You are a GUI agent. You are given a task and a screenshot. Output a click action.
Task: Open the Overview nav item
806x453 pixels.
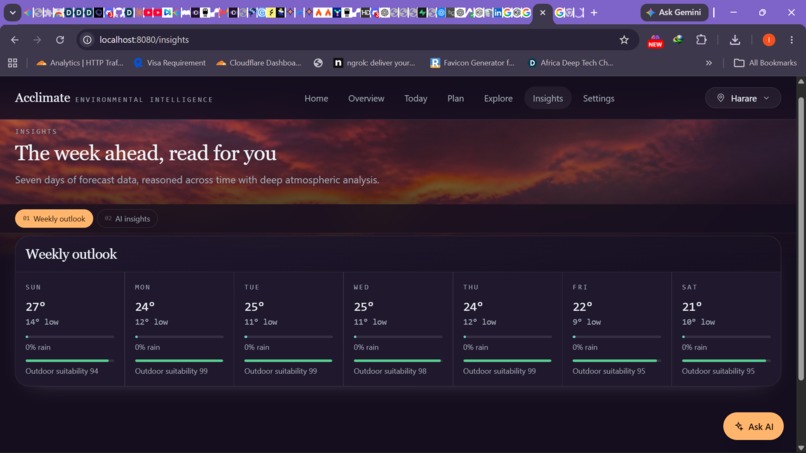coord(366,98)
